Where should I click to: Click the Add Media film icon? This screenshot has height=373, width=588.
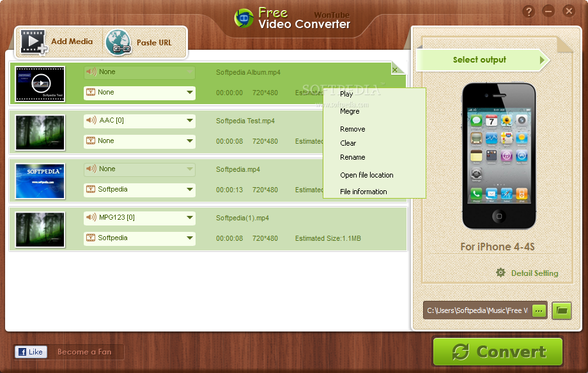[x=34, y=42]
